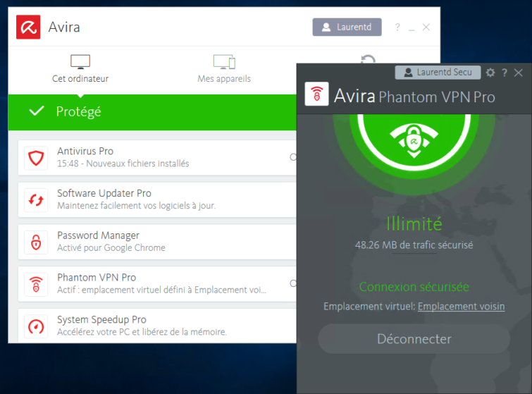Click the Illimité data label
Viewport: 532px width, 394px height.
click(x=414, y=224)
